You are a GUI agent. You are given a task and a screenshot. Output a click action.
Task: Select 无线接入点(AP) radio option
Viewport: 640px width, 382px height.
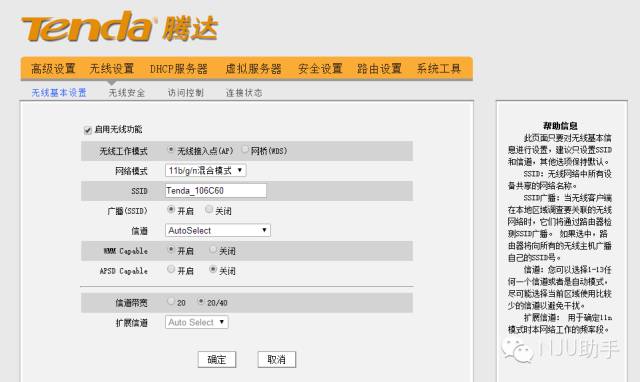[171, 150]
